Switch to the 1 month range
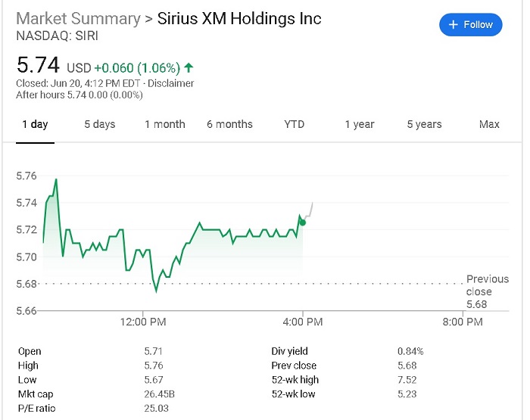530x420 pixels. coord(165,124)
